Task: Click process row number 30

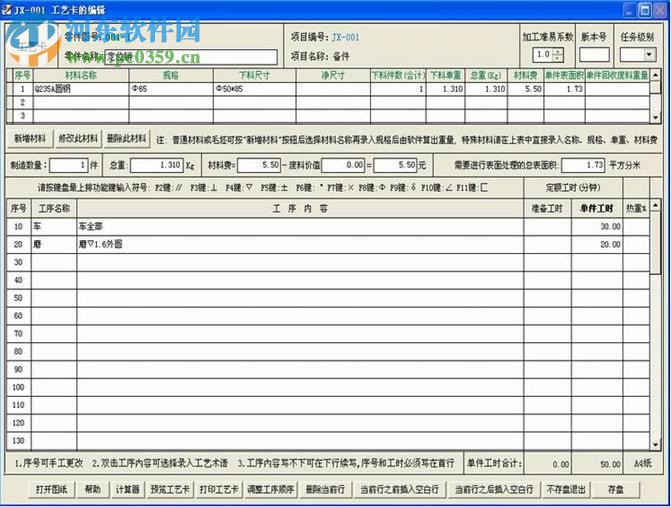Action: [18, 262]
